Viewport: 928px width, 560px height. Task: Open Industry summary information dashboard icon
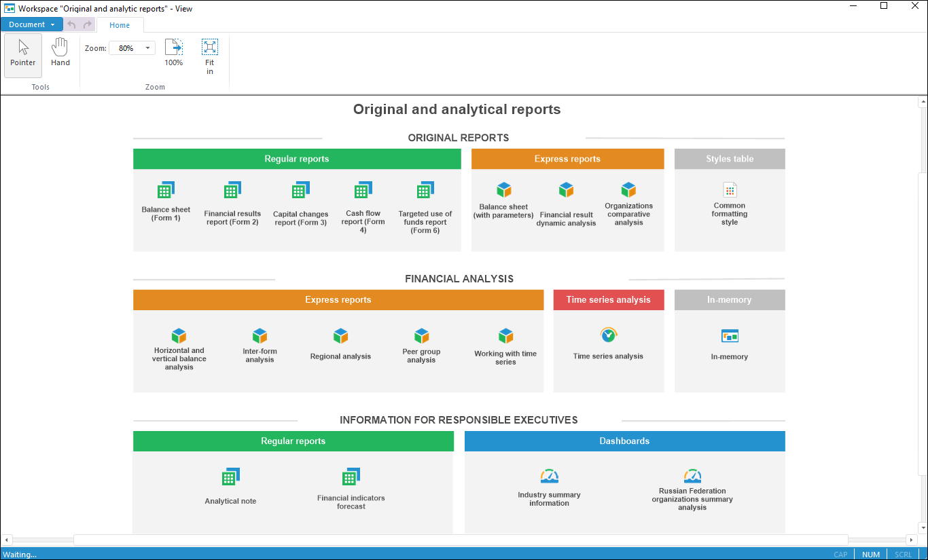click(x=549, y=477)
